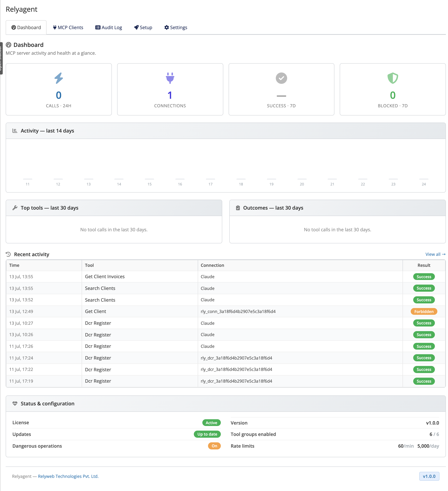Click the 13 Jul, 13:52 time cell
The height and width of the screenshot is (491, 448).
pos(44,300)
